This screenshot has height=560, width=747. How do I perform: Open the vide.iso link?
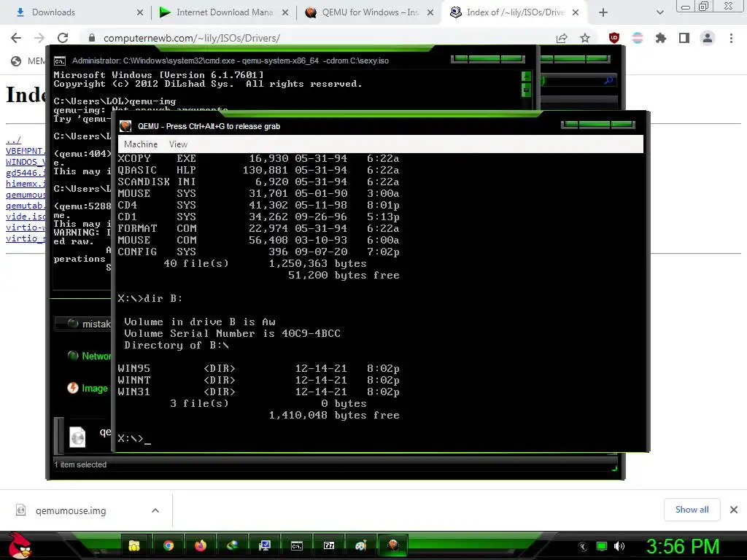26,217
